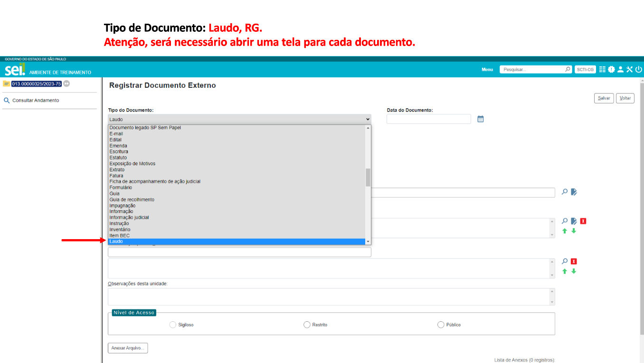Click the Salvar button
This screenshot has width=644, height=363.
click(x=604, y=98)
